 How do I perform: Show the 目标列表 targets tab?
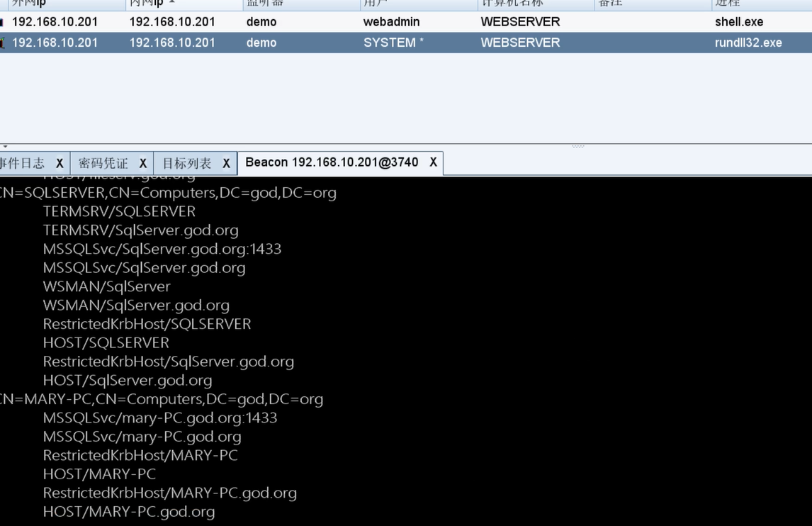pyautogui.click(x=187, y=164)
